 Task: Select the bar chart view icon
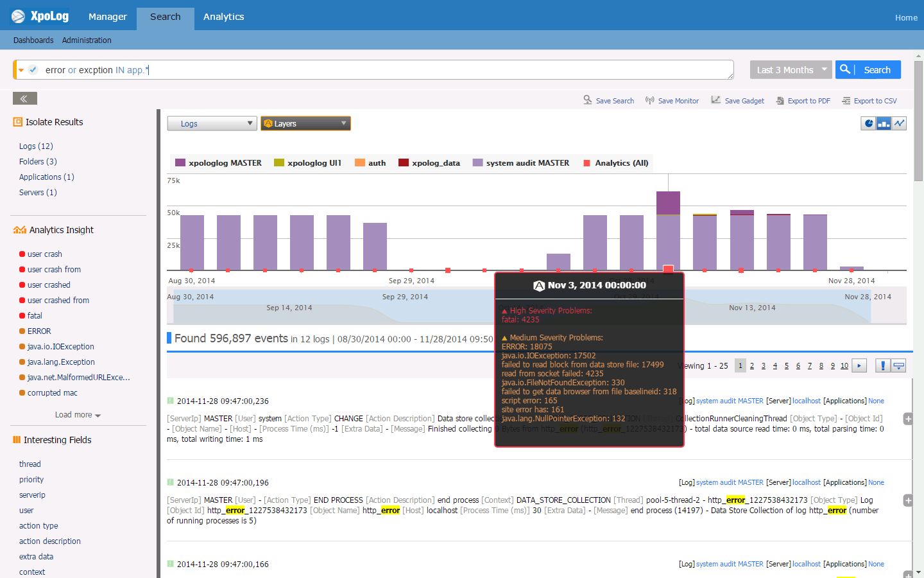[884, 123]
